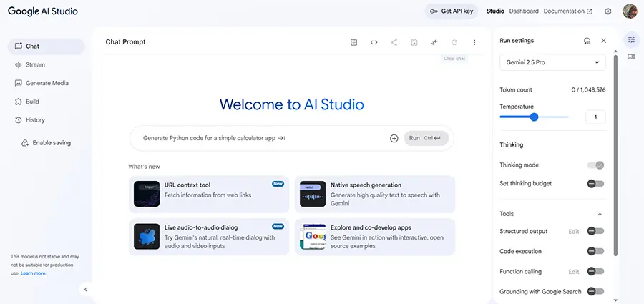Open the user profile avatar
Viewport: 644px width, 304px height.
(630, 11)
